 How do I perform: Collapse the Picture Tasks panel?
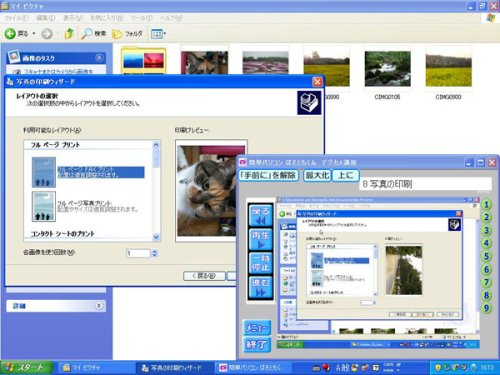(x=99, y=58)
